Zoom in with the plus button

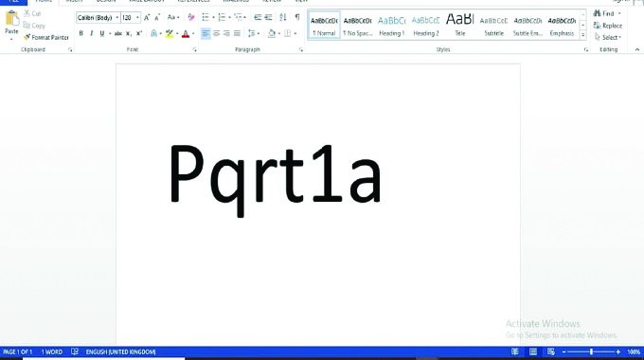tap(618, 352)
